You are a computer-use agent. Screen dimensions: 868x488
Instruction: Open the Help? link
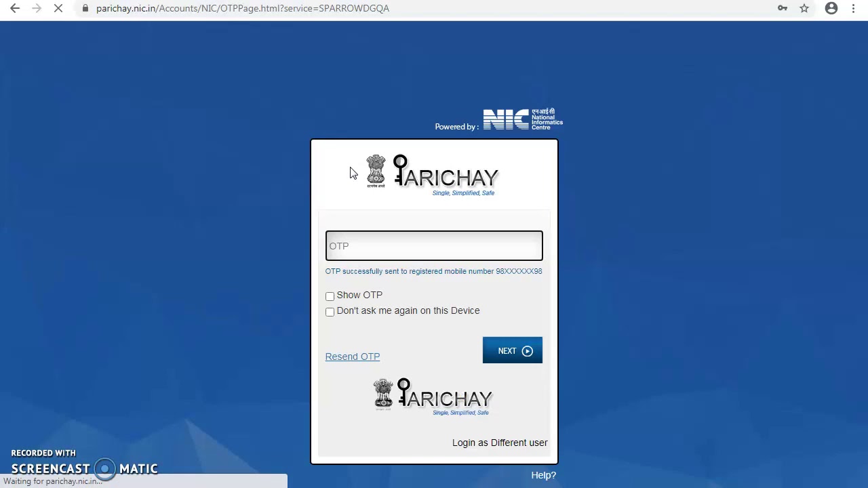click(544, 475)
